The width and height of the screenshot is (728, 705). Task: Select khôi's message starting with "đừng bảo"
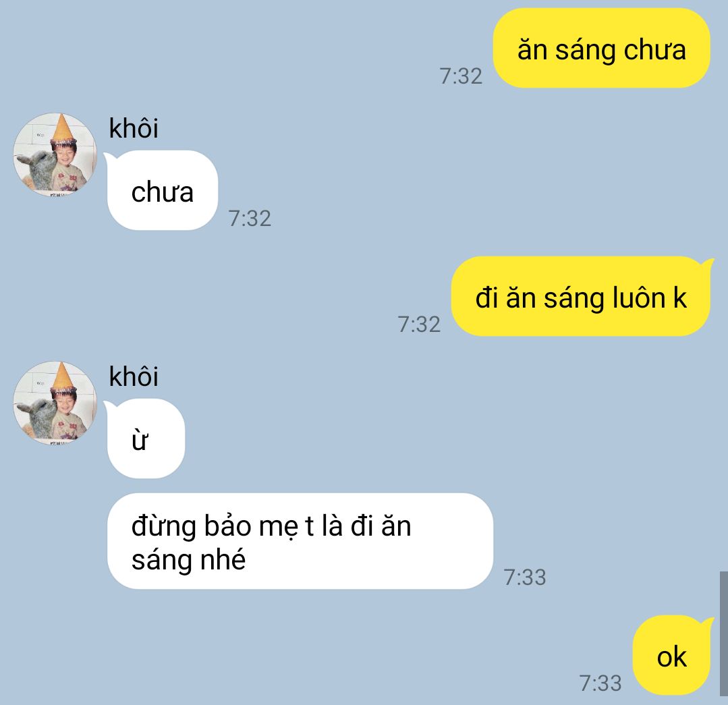[300, 541]
